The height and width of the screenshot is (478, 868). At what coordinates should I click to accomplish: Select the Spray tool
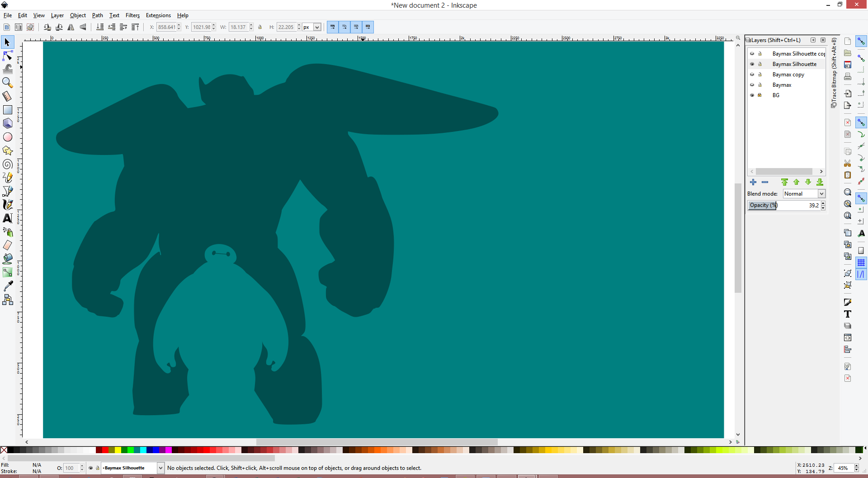click(8, 232)
